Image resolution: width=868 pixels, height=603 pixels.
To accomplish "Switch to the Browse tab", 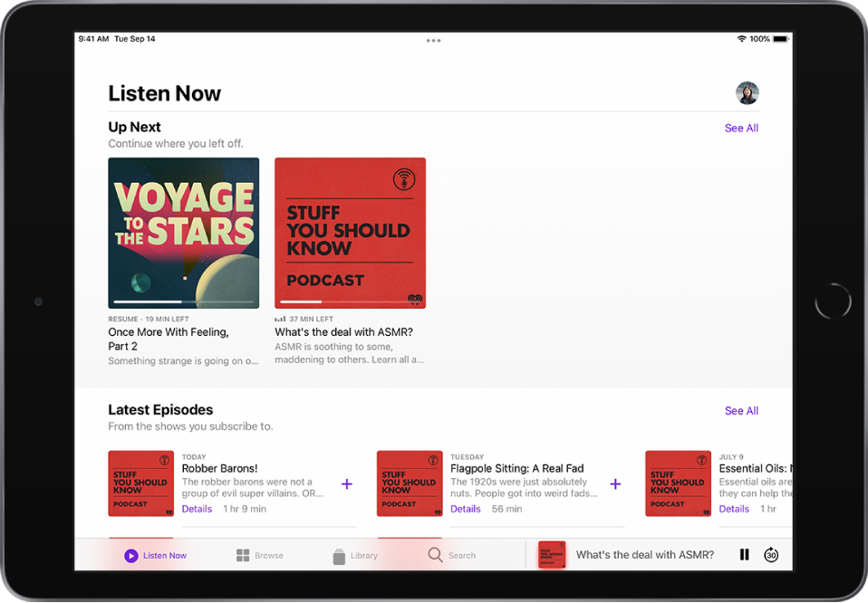I will point(263,554).
